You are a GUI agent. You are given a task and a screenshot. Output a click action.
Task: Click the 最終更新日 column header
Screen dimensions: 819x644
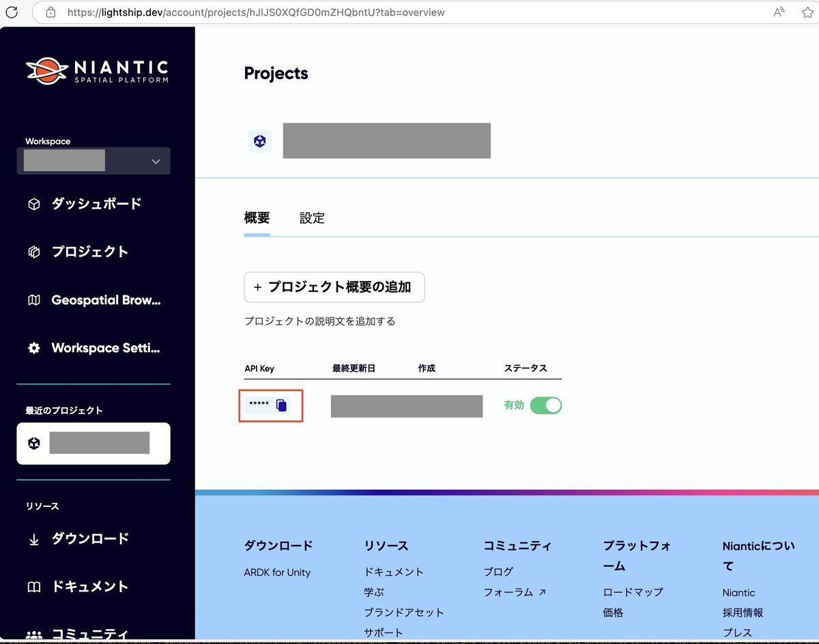click(x=354, y=368)
